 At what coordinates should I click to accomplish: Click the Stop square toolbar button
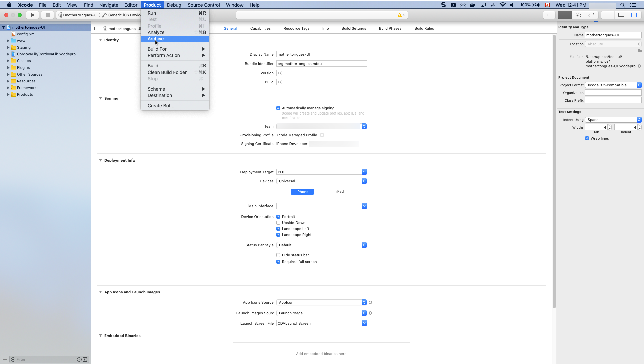coord(48,15)
